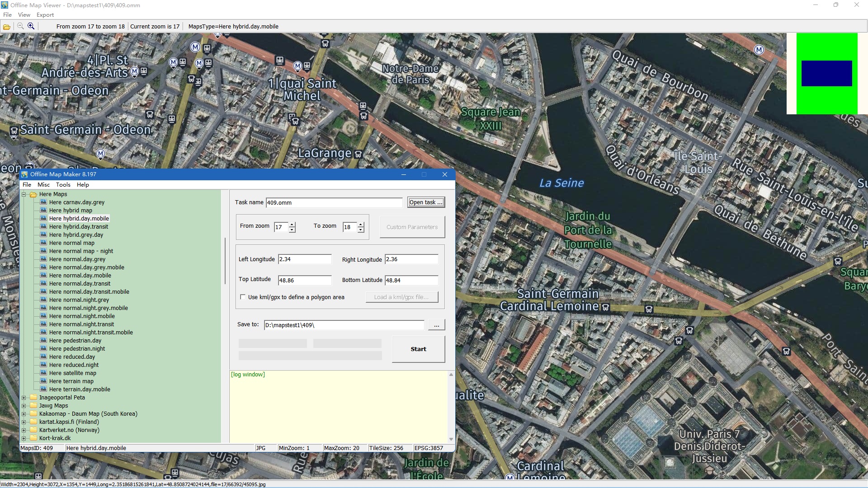
Task: Increase From zoom with up arrow
Action: click(292, 225)
